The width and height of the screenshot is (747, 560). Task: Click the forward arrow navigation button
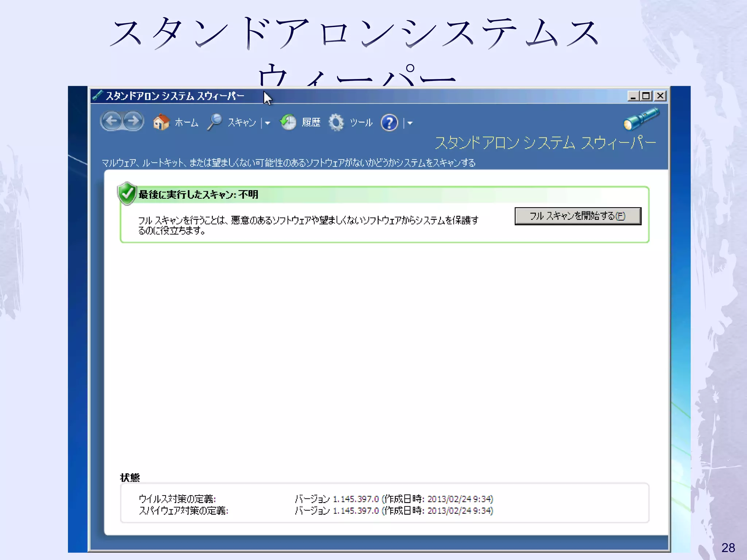[x=133, y=121]
